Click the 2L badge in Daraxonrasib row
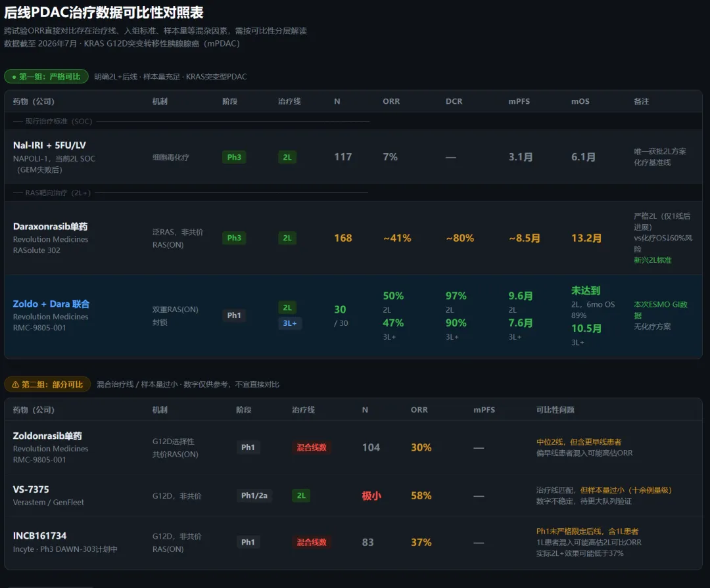The width and height of the screenshot is (710, 588). tap(287, 238)
